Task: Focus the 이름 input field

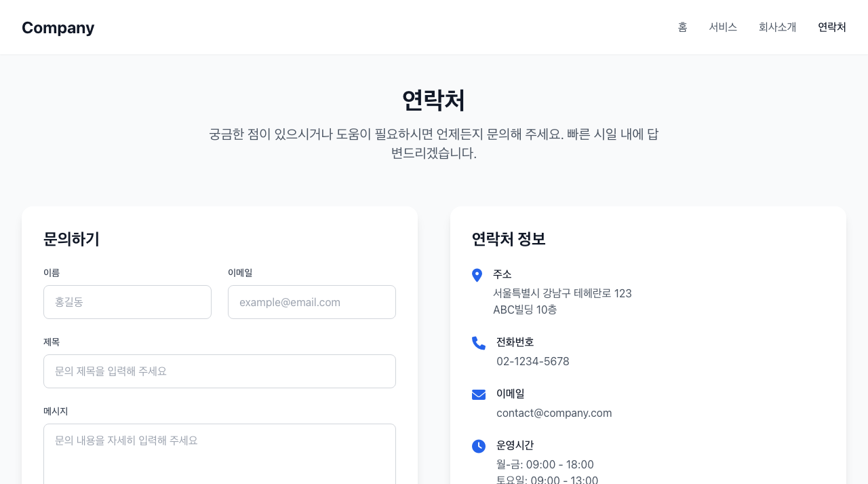Action: [127, 302]
